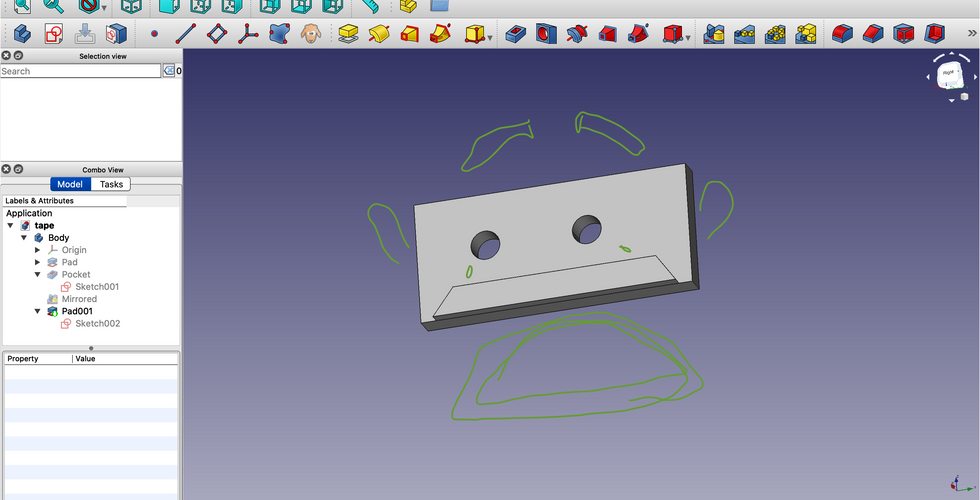Create a local coordinate system
This screenshot has width=980, height=500.
click(248, 33)
